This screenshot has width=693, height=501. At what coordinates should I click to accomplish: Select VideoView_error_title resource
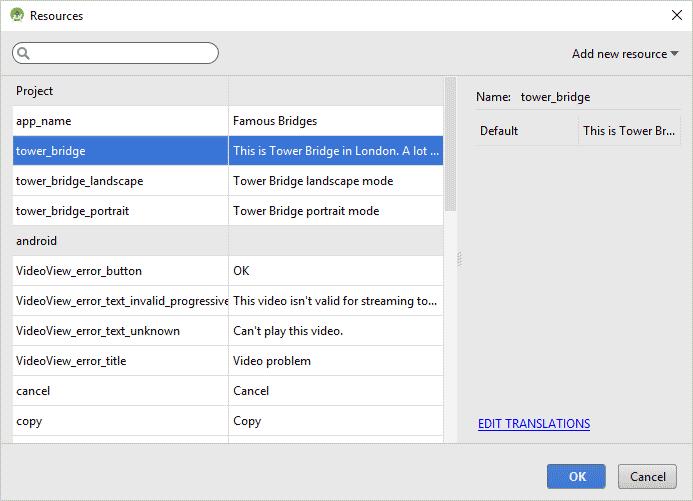(x=120, y=361)
